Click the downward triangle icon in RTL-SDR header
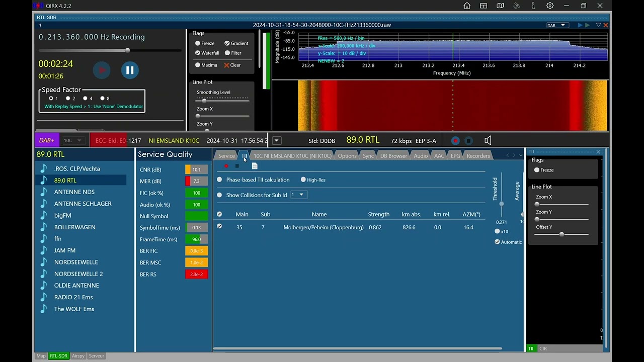This screenshot has height=362, width=644. click(598, 25)
